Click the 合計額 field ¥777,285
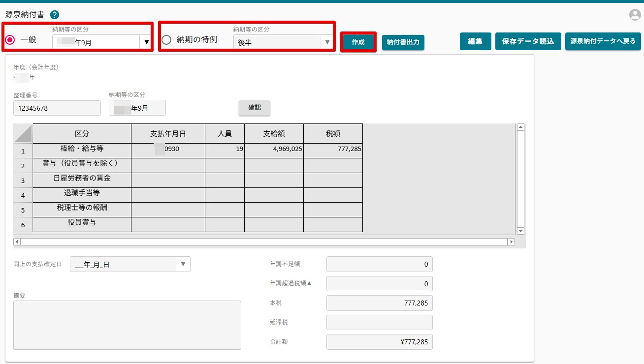This screenshot has height=364, width=644. [380, 341]
